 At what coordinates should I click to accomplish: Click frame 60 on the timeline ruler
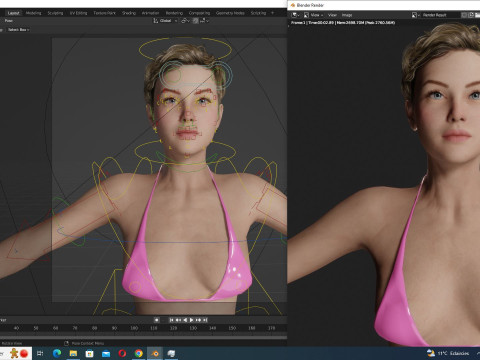pyautogui.click(x=55, y=328)
